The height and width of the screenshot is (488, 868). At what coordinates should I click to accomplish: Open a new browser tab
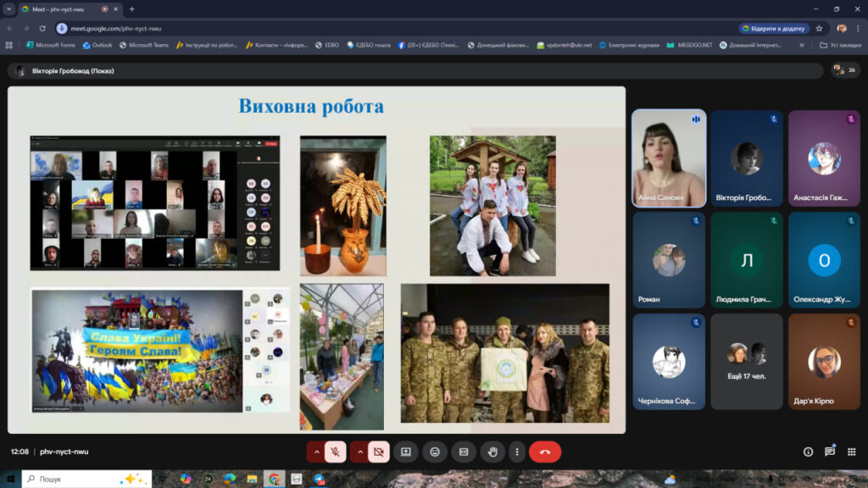click(131, 9)
